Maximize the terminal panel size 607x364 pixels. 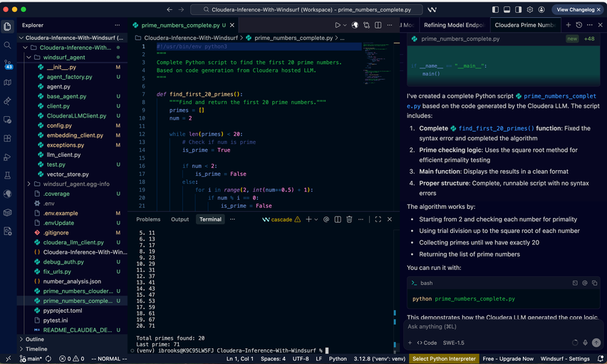click(x=378, y=219)
